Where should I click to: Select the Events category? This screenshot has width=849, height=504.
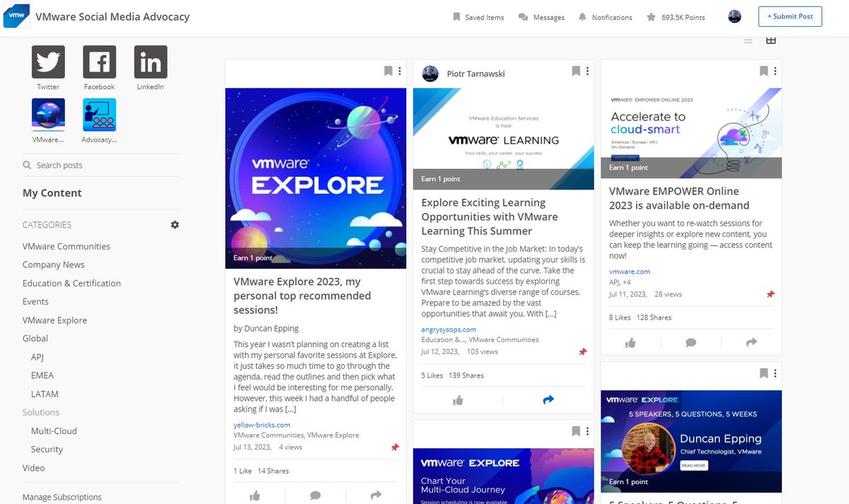35,302
